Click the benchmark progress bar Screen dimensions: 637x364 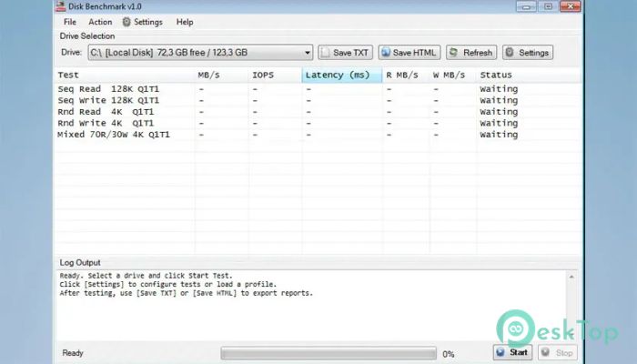pos(329,353)
